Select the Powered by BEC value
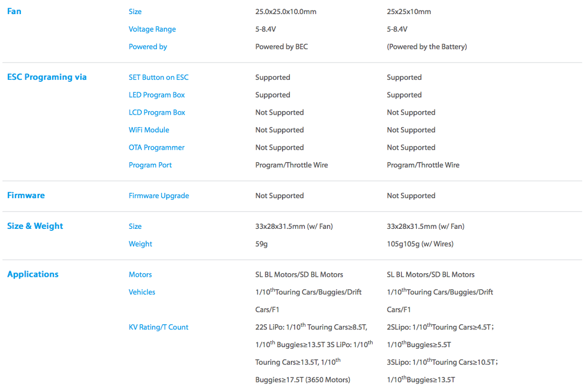586x392 pixels. point(282,47)
